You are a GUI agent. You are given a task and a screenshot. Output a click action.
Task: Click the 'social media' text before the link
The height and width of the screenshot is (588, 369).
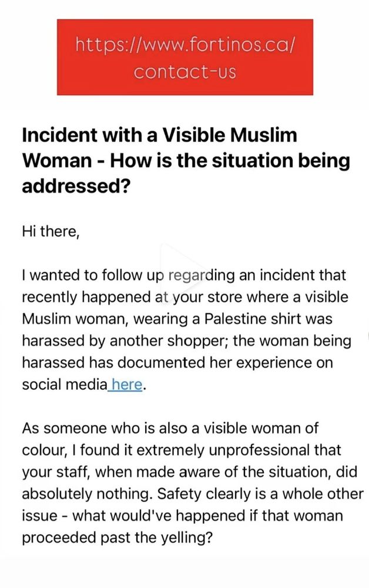[x=65, y=385]
